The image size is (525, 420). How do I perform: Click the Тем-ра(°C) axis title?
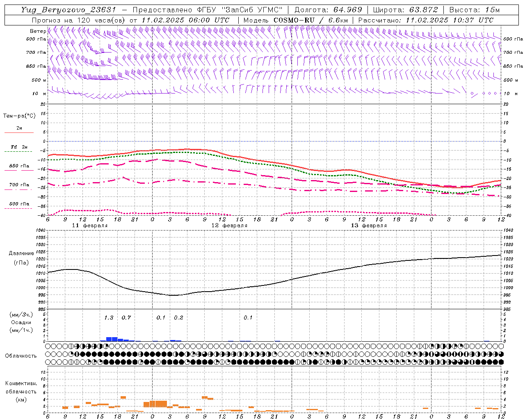tap(19, 116)
